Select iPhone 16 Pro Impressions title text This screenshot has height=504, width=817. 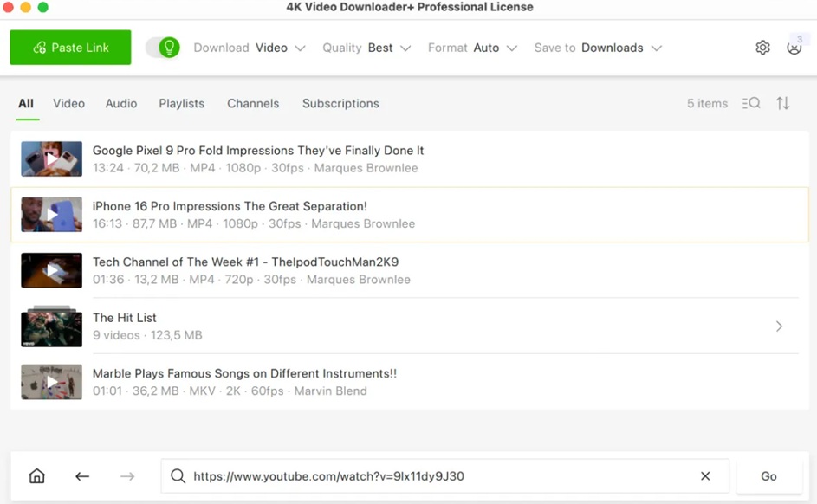pos(230,206)
